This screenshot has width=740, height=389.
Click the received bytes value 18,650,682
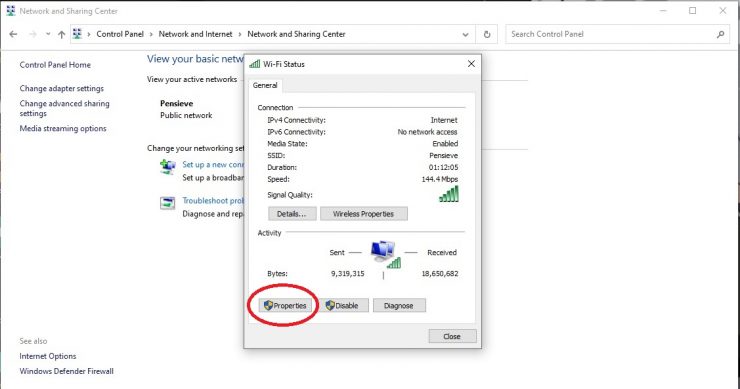click(440, 273)
